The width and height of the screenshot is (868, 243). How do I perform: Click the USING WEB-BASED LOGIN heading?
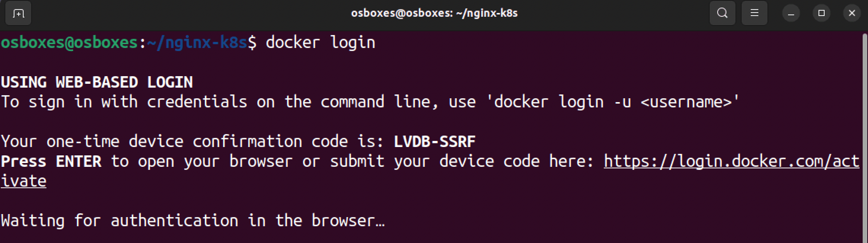[x=97, y=82]
